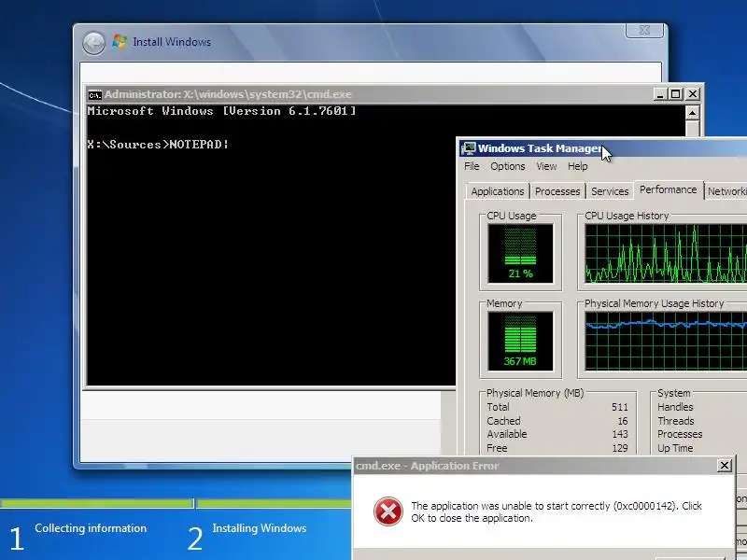
Task: Click the CPU Usage History graph
Action: (x=666, y=253)
